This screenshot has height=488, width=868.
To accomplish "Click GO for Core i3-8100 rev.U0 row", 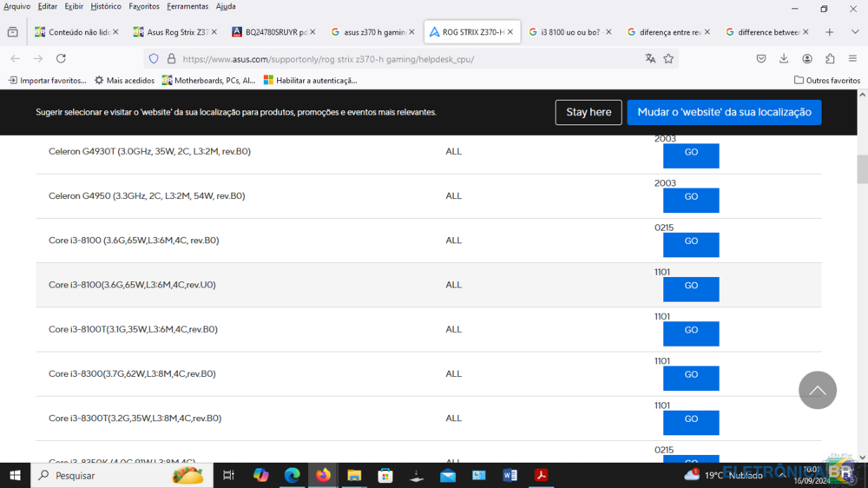I will (691, 289).
